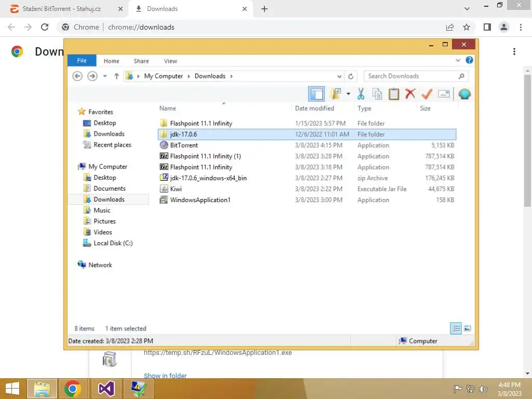Click the Paste clipboard icon
Viewport: 532px width, 399px height.
coord(394,94)
